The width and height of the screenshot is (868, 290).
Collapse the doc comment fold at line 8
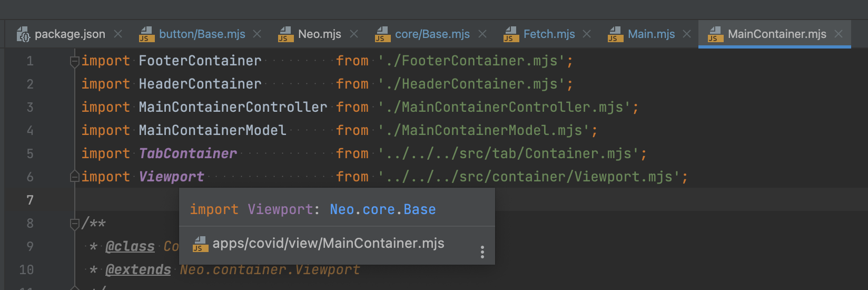pos(74,224)
